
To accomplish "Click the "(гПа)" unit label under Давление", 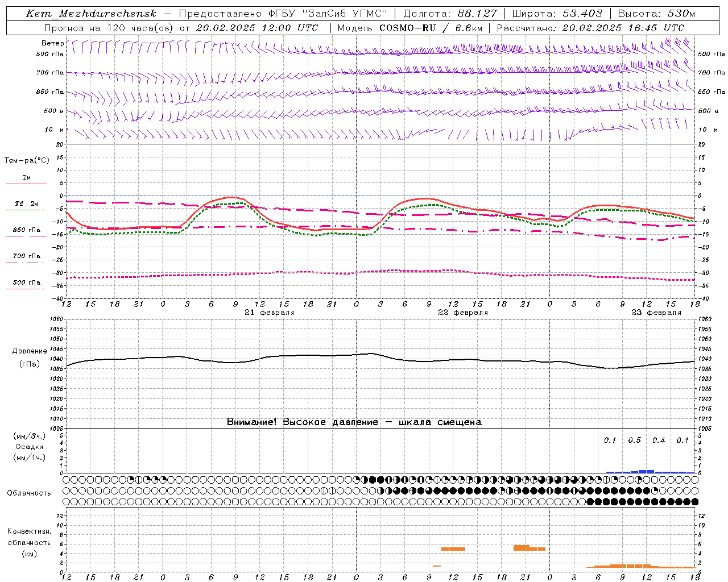I will [30, 364].
